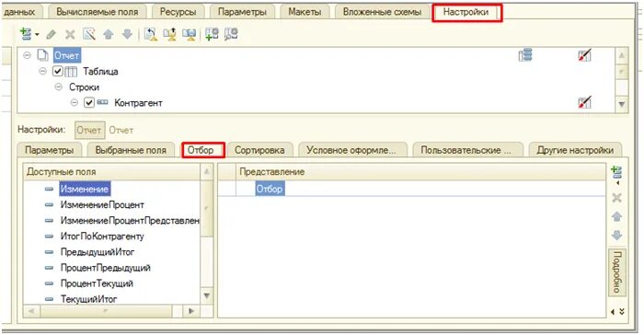644x335 pixels.
Task: Open the lower Параметры settings tab
Action: [50, 150]
